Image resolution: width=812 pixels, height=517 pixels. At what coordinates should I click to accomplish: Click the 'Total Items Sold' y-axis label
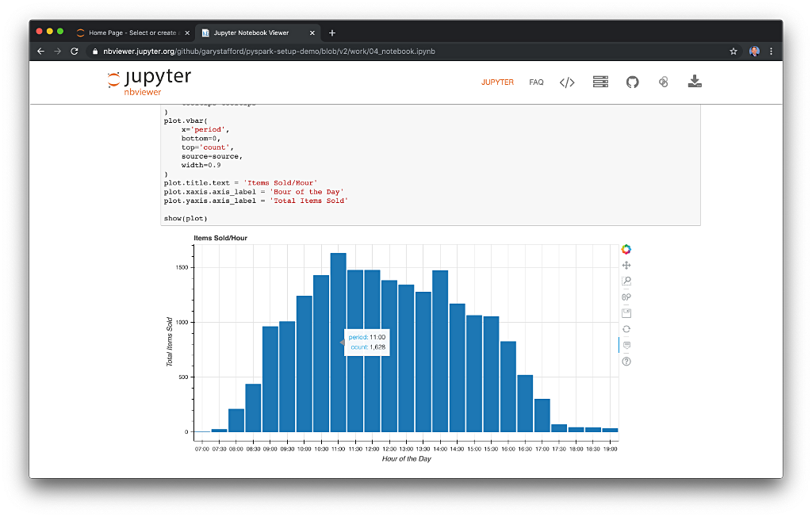click(170, 342)
